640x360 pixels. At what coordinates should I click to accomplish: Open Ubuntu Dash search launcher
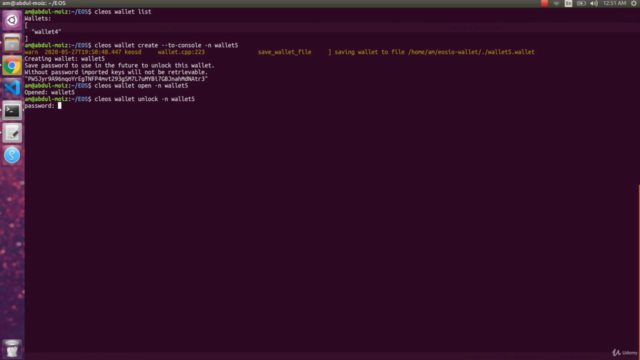pyautogui.click(x=12, y=20)
